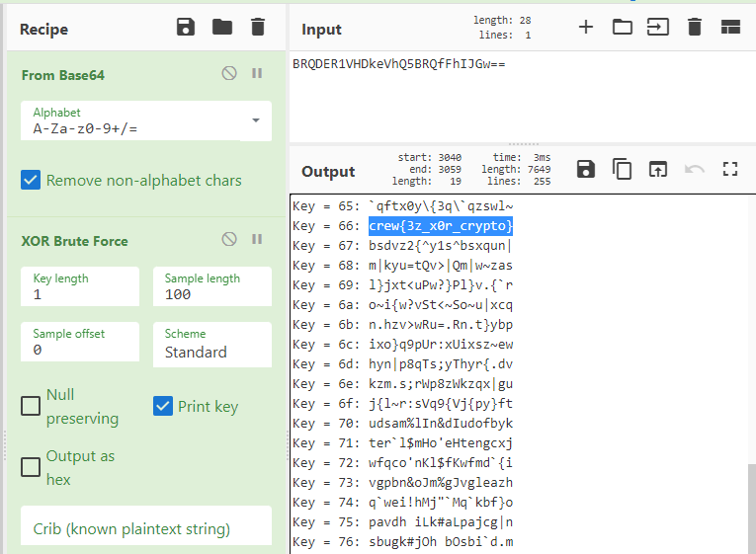Enable Null preserving option
This screenshot has height=554, width=756.
[31, 406]
